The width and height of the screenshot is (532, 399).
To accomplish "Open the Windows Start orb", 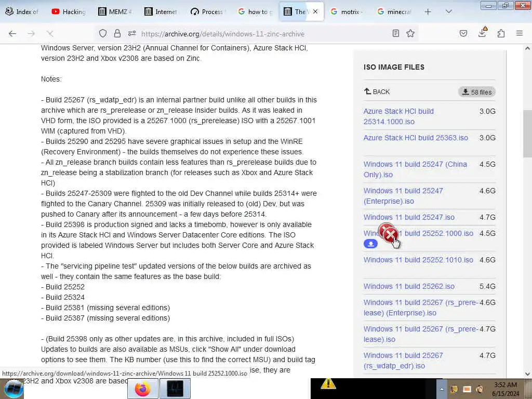I will pyautogui.click(x=13, y=389).
